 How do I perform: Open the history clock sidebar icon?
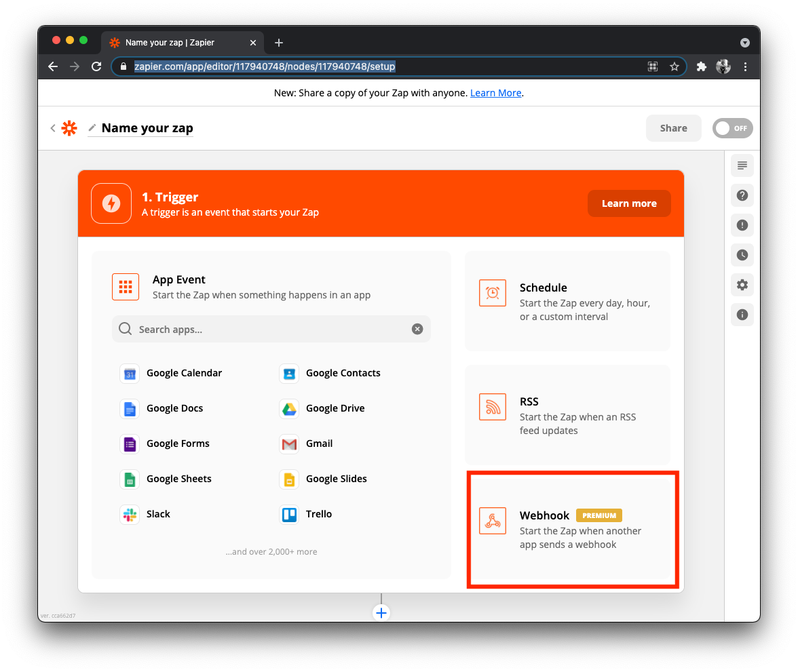[742, 255]
